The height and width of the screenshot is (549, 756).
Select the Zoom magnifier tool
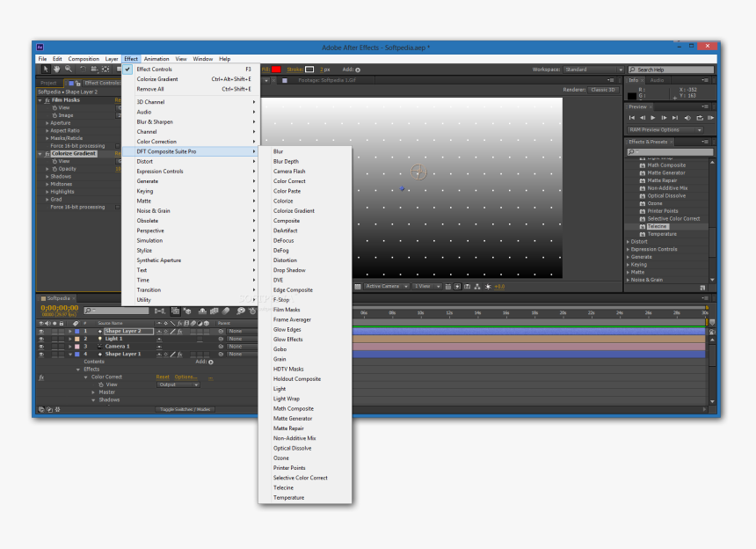pos(69,70)
